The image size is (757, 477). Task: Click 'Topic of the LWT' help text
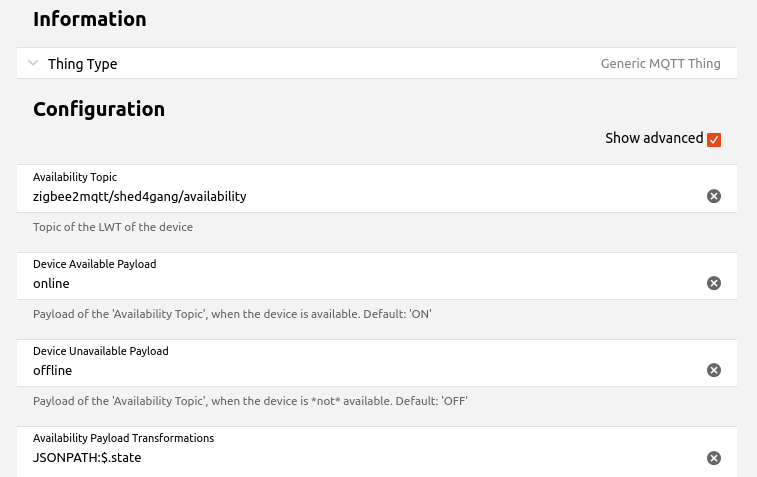point(112,227)
